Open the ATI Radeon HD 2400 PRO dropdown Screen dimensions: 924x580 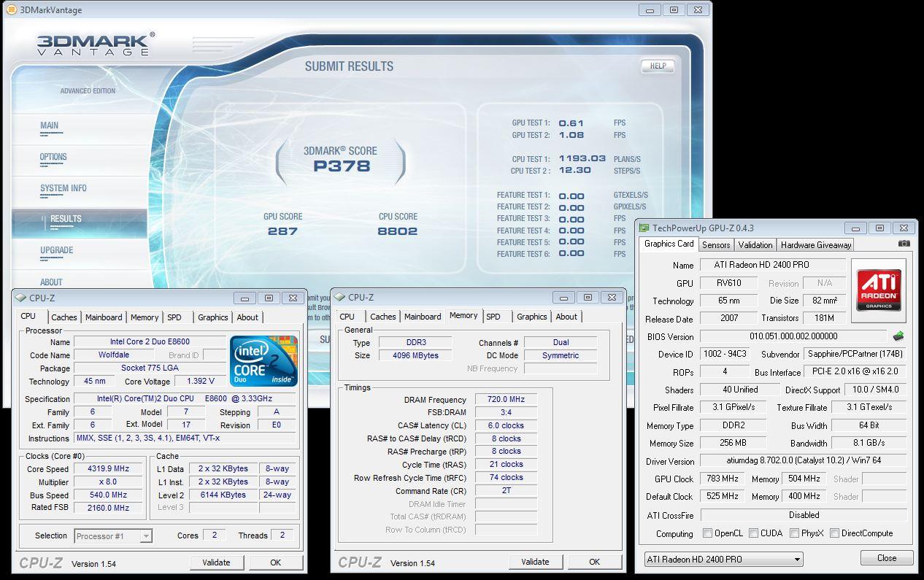(x=723, y=560)
